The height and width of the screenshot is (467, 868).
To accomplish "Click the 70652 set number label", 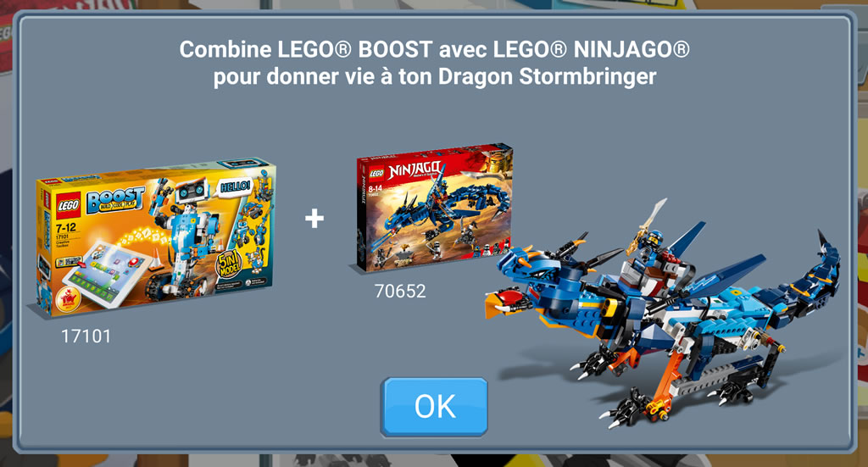I will (400, 291).
